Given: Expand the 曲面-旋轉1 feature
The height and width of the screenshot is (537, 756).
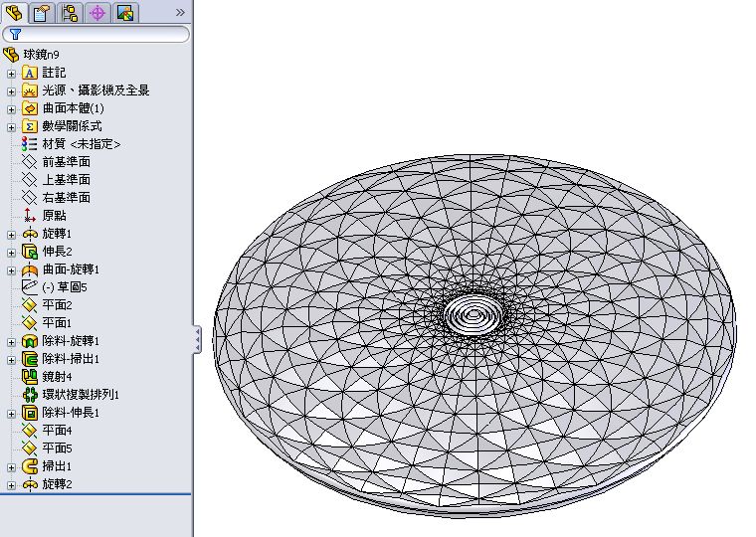Looking at the screenshot, I should point(11,270).
